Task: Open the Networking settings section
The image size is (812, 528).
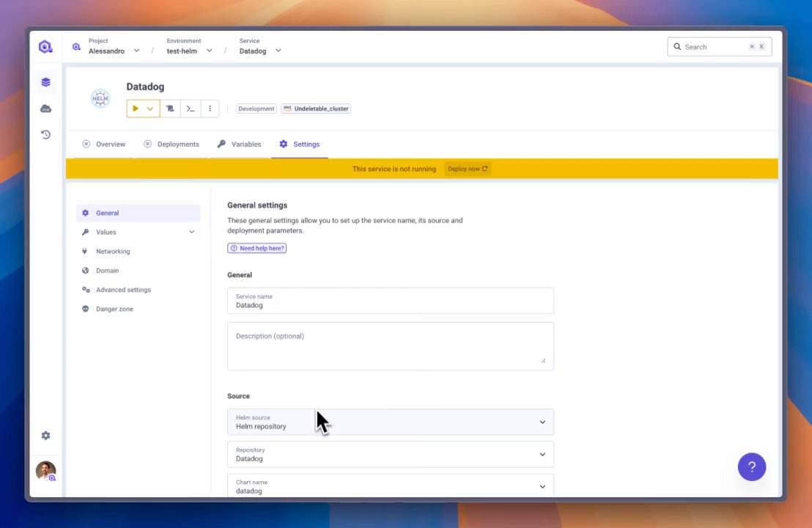Action: click(139, 252)
